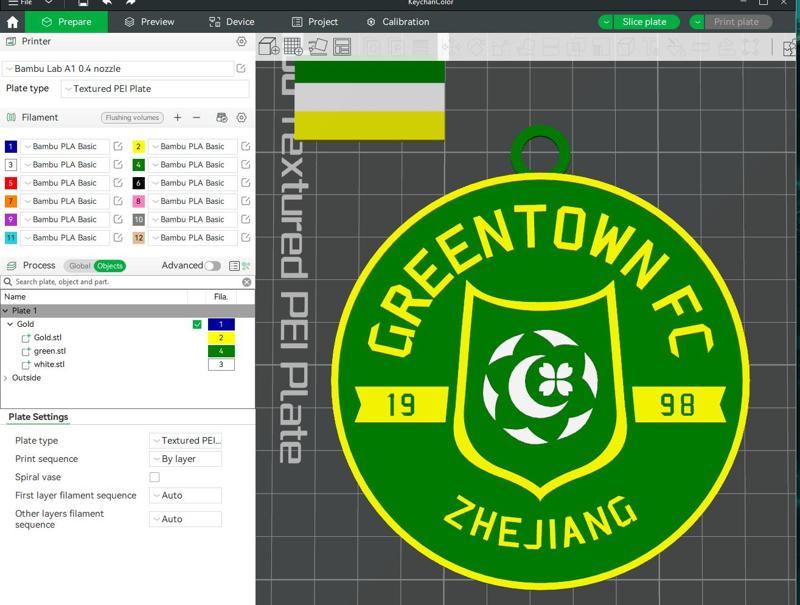Screen dimensions: 800x605
Task: Open the process settings list icon
Action: (234, 266)
